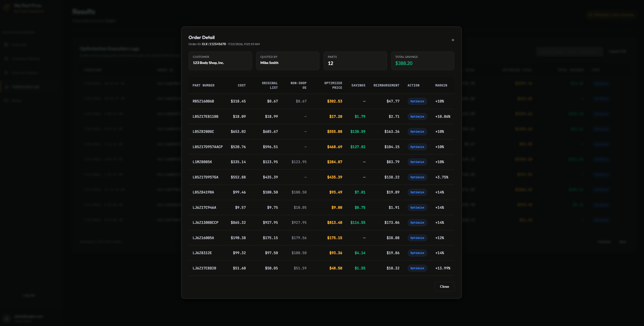
Task: Select the Cost column header
Action: pos(242,85)
